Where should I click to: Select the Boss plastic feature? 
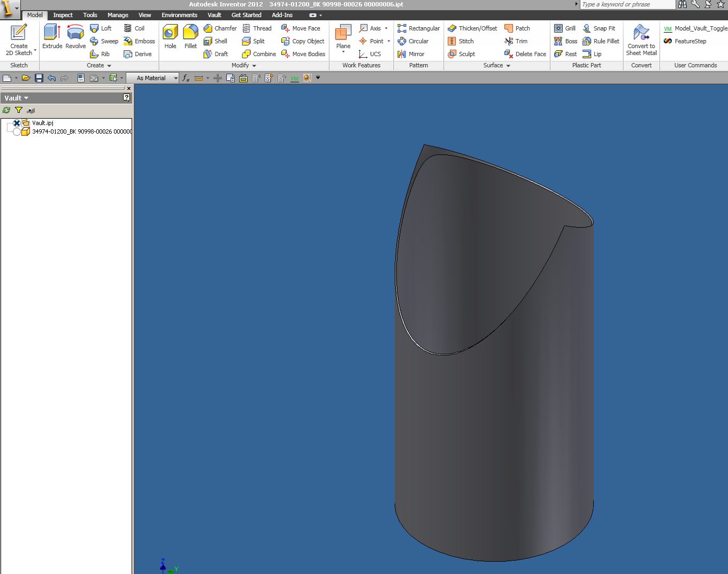pyautogui.click(x=566, y=41)
